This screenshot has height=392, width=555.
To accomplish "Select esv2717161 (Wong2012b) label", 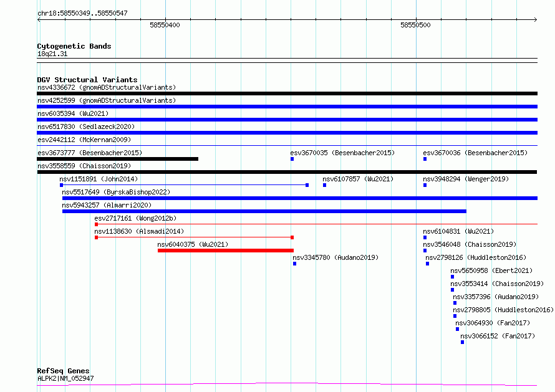I will click(135, 218).
